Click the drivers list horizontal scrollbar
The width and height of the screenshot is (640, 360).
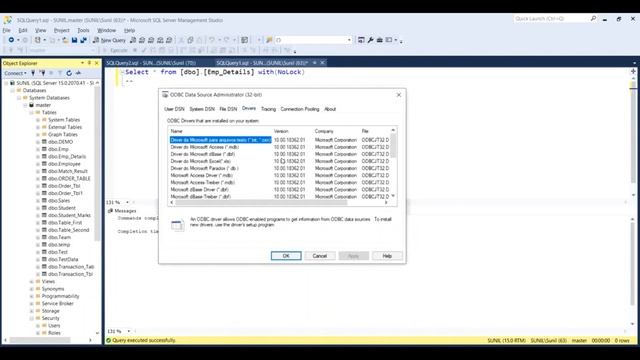(261, 202)
